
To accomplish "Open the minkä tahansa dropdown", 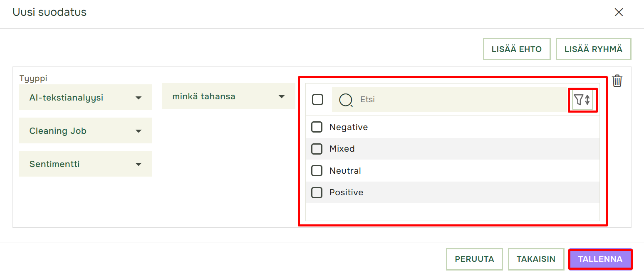I will pos(229,96).
